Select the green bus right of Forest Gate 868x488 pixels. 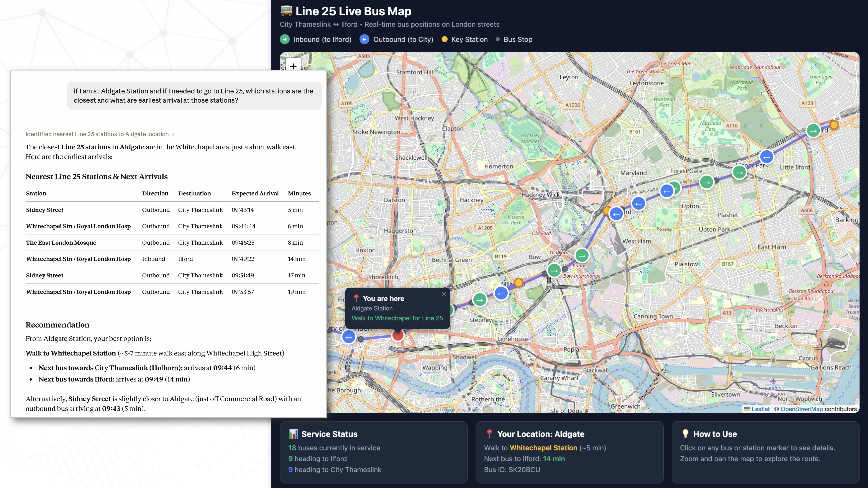pyautogui.click(x=707, y=183)
